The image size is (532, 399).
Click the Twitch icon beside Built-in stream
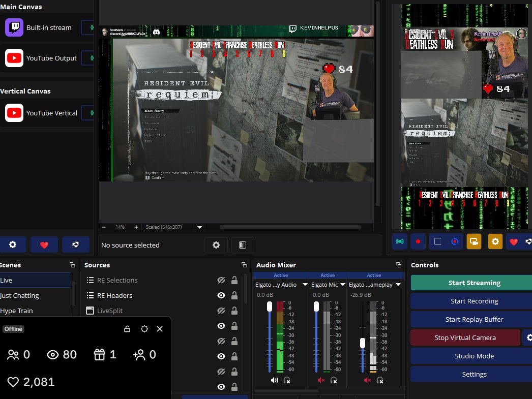[x=14, y=27]
